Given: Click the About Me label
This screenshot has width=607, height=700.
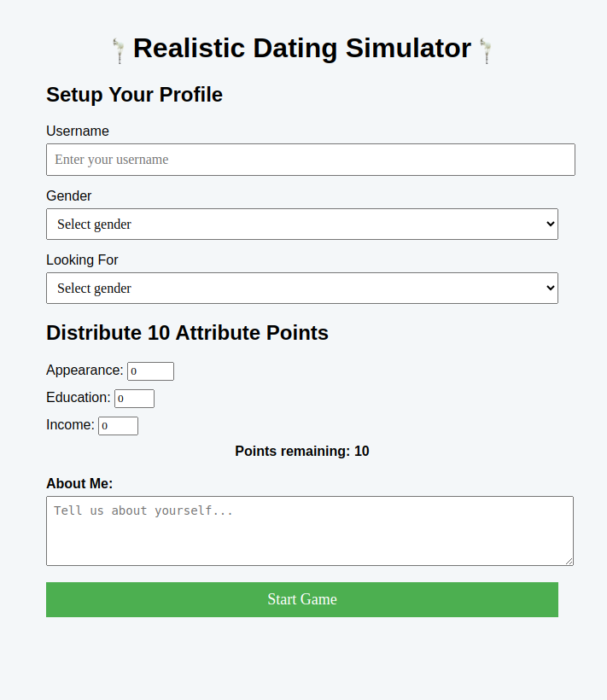Looking at the screenshot, I should pyautogui.click(x=79, y=483).
